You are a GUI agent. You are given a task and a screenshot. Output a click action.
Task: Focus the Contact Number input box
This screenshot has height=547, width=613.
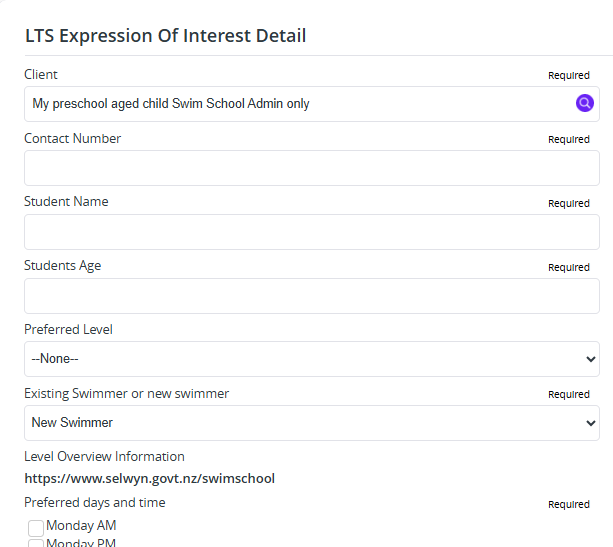pos(312,168)
